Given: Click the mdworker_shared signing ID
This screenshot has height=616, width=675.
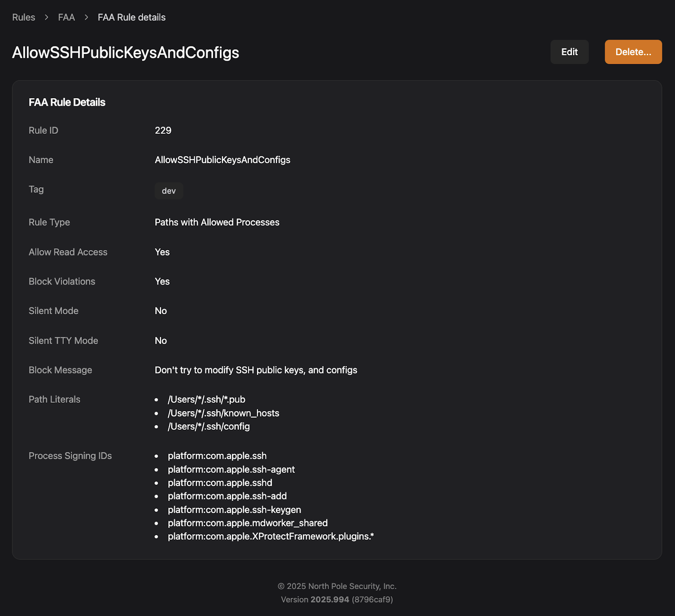Looking at the screenshot, I should [x=248, y=523].
